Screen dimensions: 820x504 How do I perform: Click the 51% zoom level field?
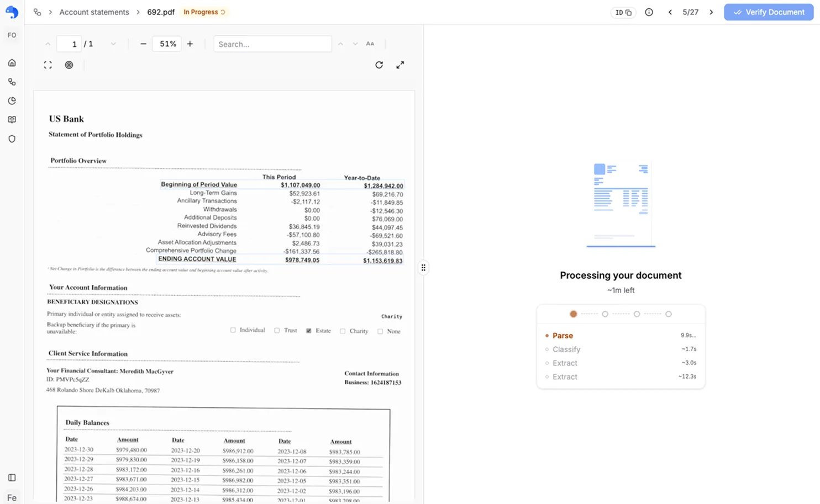click(x=168, y=44)
